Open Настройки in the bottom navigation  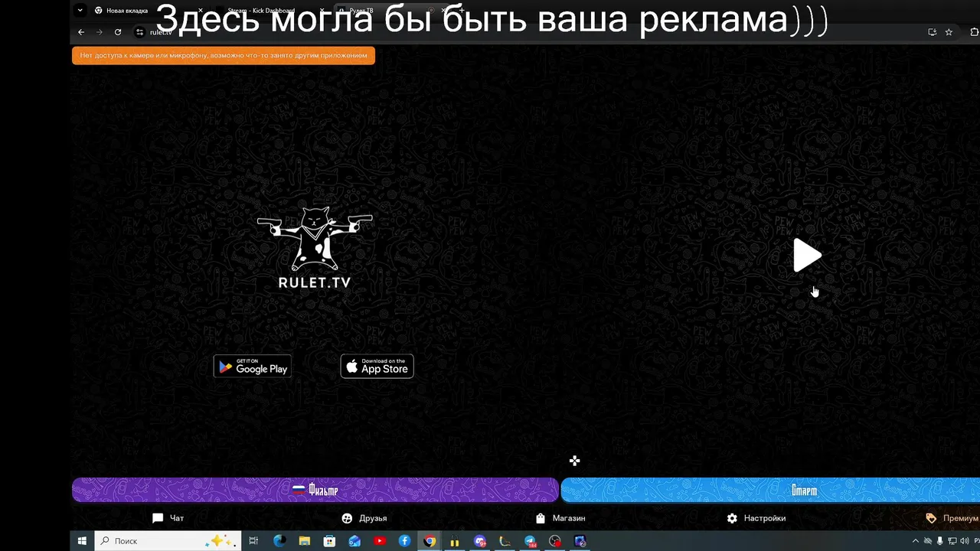click(756, 518)
